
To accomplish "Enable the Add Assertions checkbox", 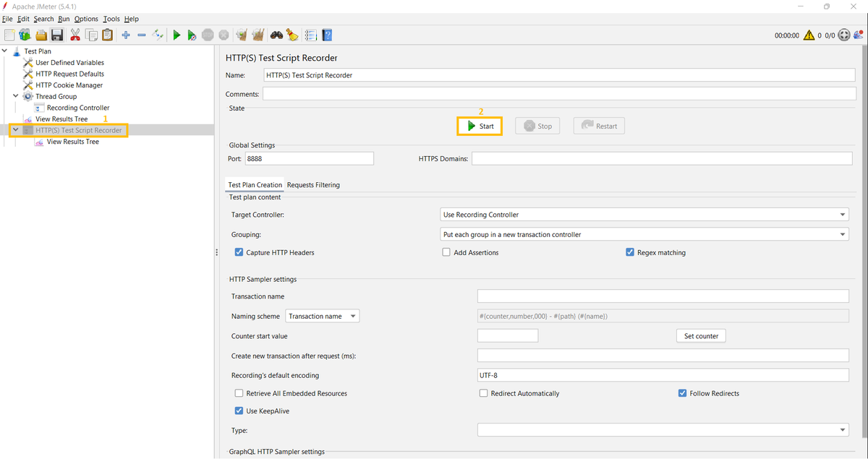I will [x=446, y=252].
